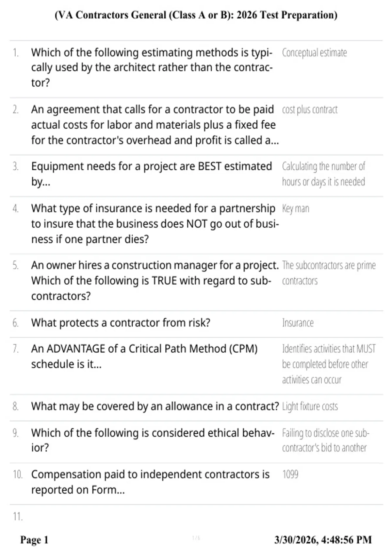Click answer 'The subcontractors are prime contractors'
This screenshot has width=392, height=556.
329,273
